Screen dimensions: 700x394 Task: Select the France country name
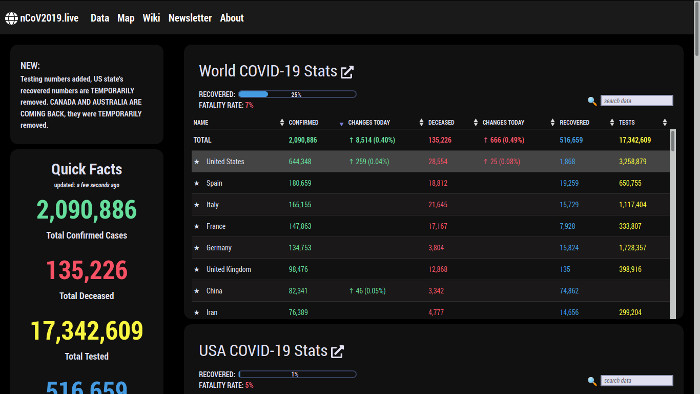click(x=216, y=227)
